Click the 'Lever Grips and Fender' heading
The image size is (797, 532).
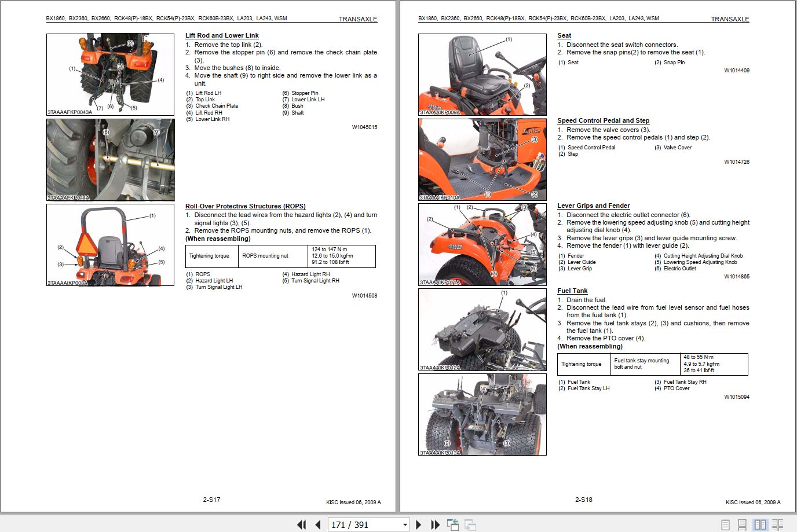pyautogui.click(x=594, y=206)
